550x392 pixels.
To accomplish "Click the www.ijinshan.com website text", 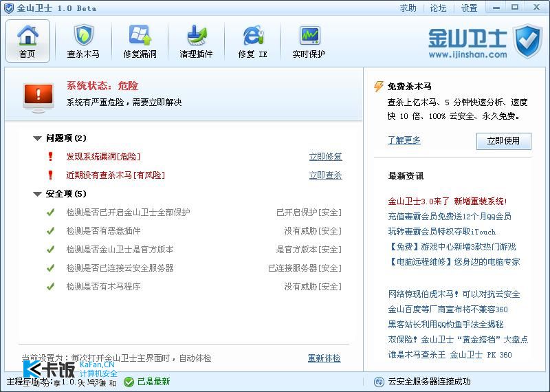I will [468, 54].
